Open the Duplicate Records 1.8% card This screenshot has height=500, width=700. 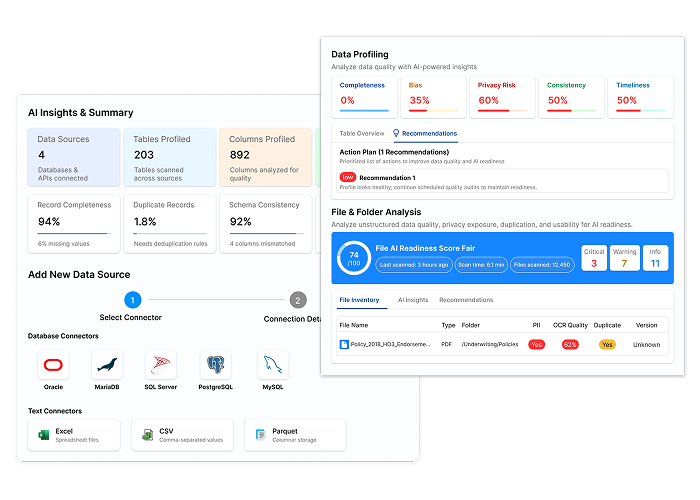[170, 224]
